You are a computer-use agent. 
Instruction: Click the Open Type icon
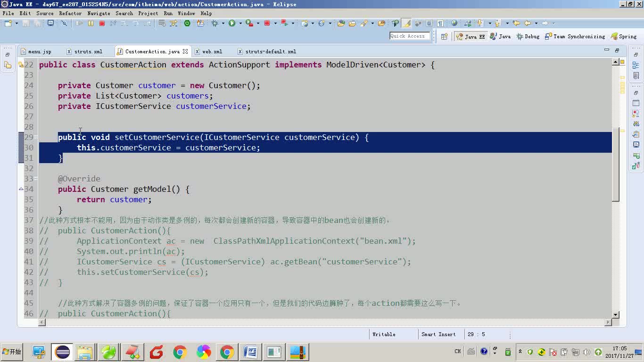click(341, 23)
